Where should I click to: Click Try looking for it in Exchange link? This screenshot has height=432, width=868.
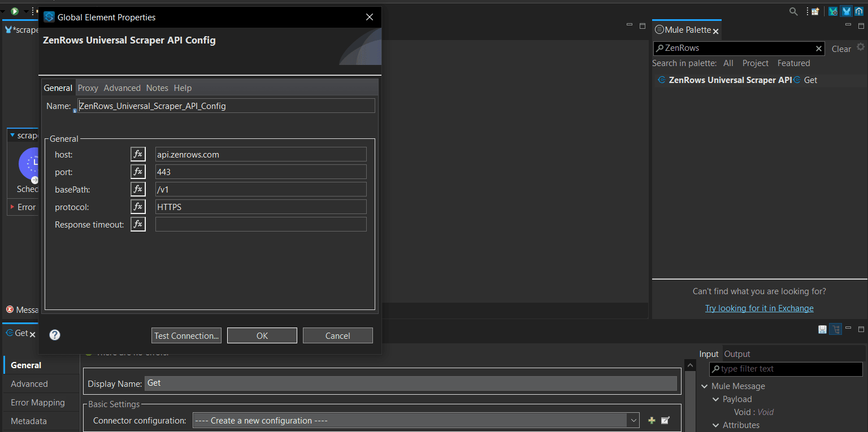(x=759, y=308)
